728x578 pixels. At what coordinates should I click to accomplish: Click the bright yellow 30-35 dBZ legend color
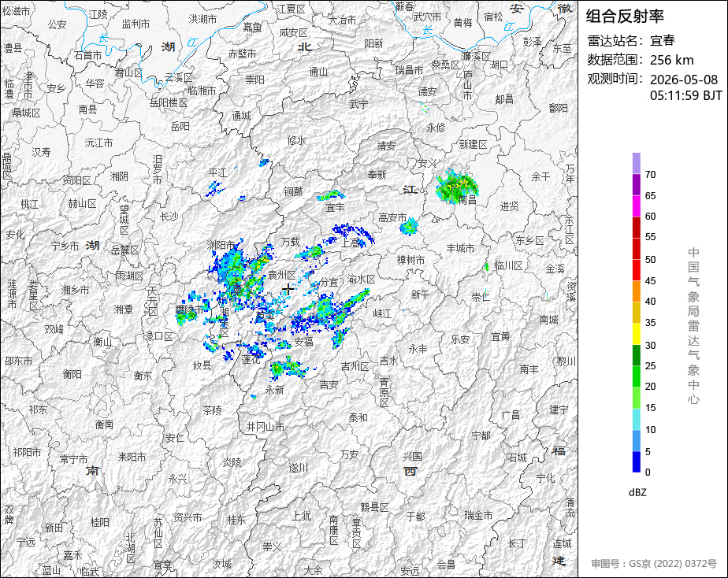pyautogui.click(x=636, y=334)
